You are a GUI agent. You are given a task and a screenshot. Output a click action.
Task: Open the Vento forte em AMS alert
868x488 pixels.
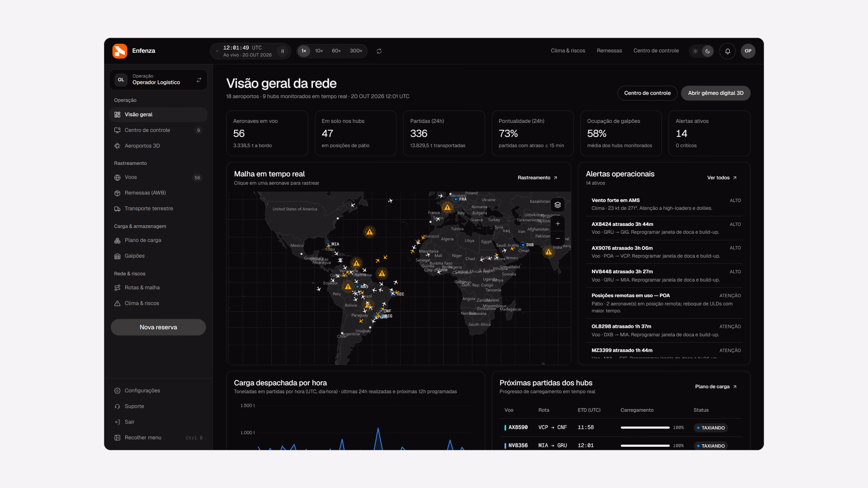click(664, 204)
